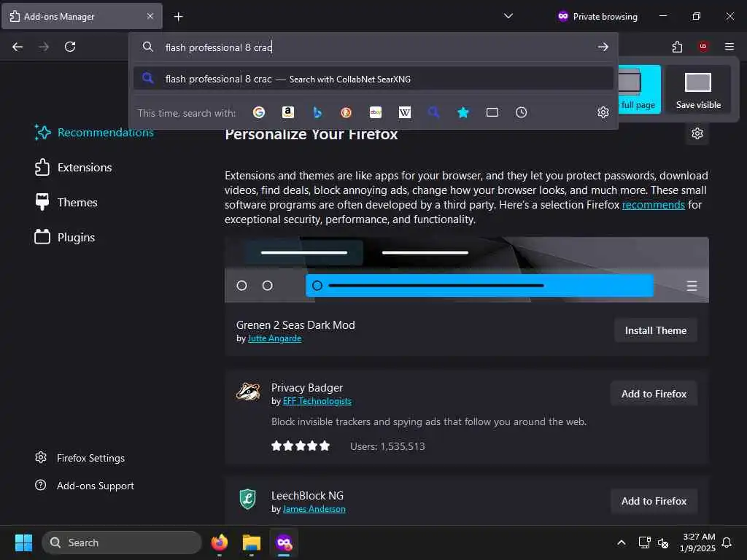
Task: Open a new tab with plus button
Action: pyautogui.click(x=178, y=17)
